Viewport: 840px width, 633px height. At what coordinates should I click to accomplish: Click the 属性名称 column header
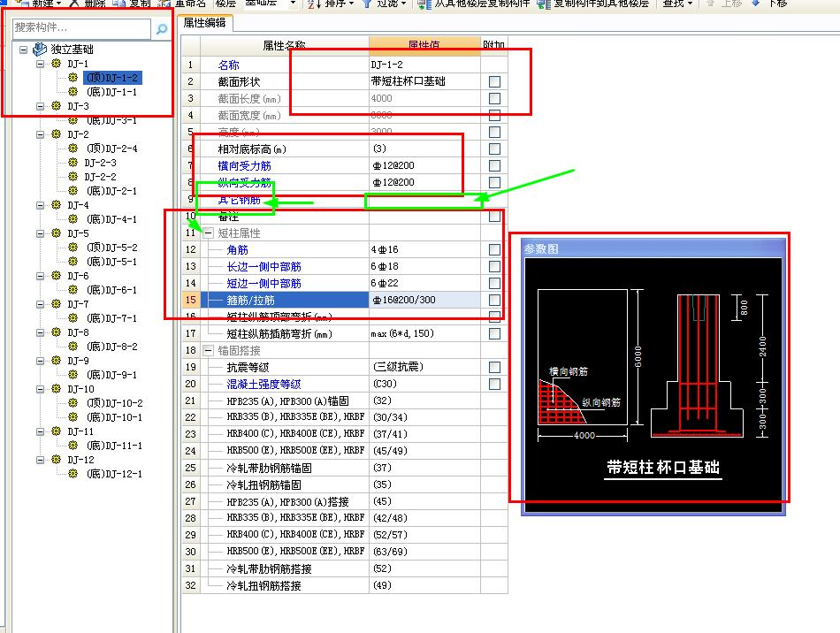(285, 45)
